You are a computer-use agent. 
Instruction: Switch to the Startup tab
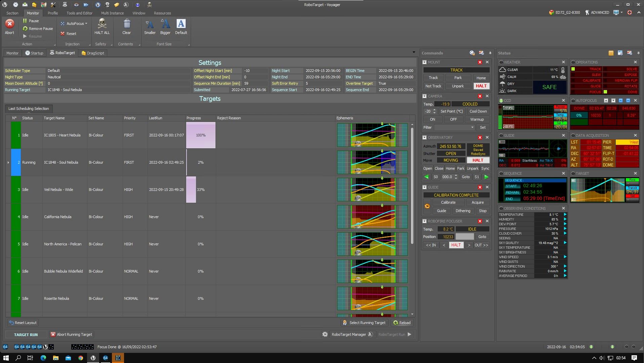tap(34, 53)
